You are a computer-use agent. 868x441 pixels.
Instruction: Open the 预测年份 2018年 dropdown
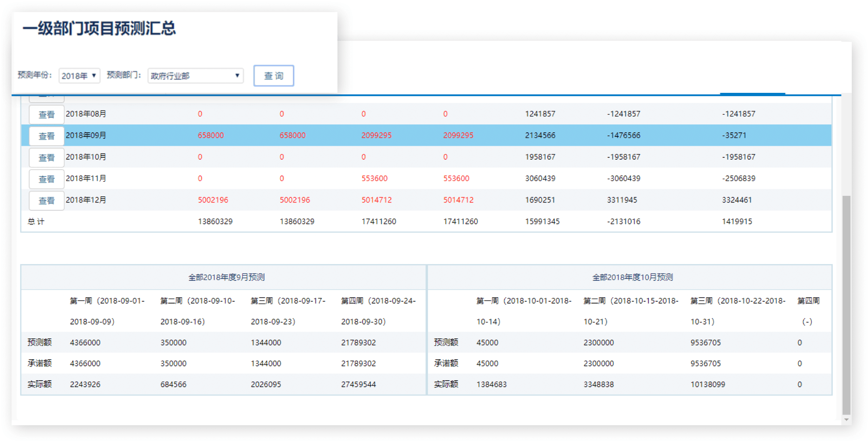pyautogui.click(x=79, y=76)
